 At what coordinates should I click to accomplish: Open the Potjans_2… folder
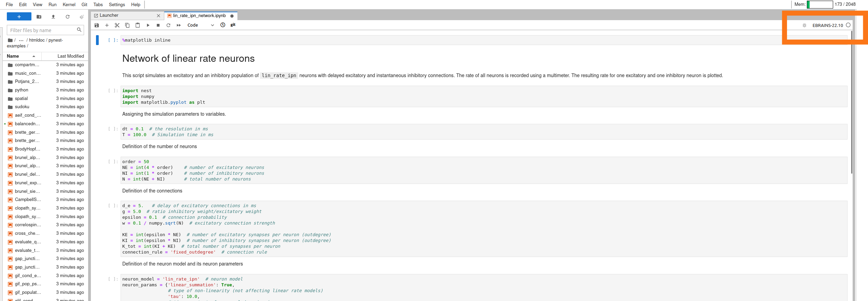coord(45,82)
